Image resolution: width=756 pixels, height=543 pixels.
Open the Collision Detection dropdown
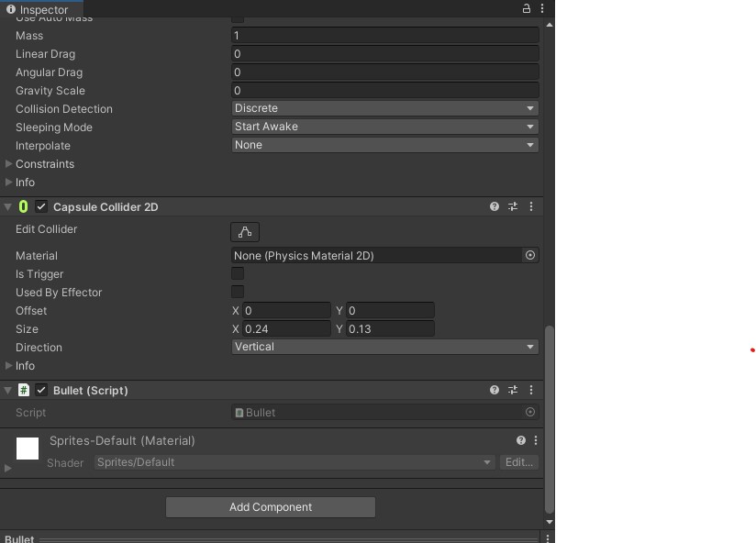click(384, 108)
